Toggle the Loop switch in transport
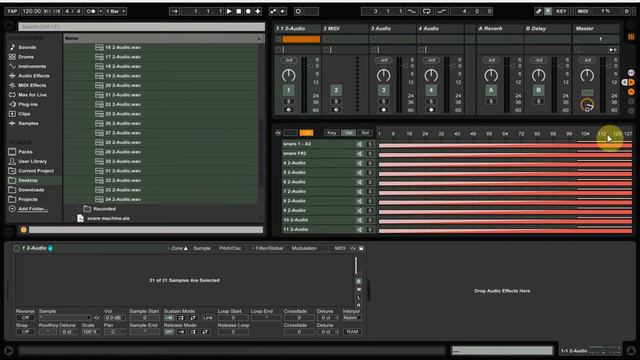640x360 pixels. pos(427,11)
